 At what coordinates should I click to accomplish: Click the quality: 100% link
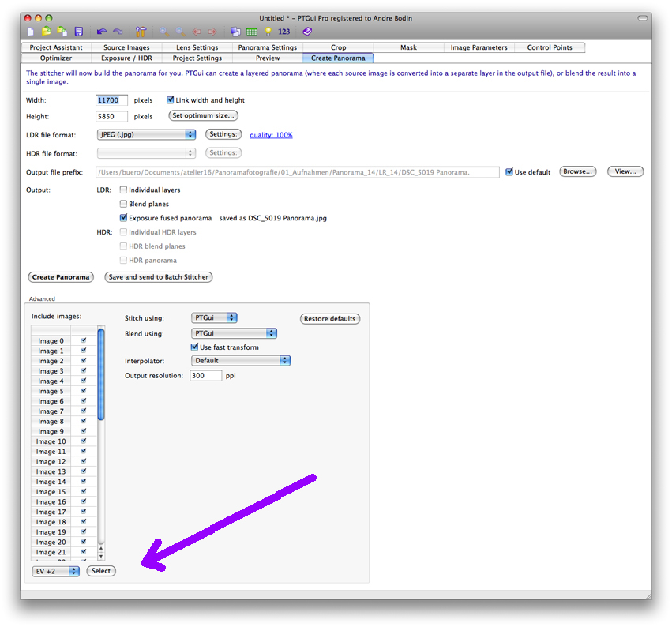pyautogui.click(x=271, y=135)
